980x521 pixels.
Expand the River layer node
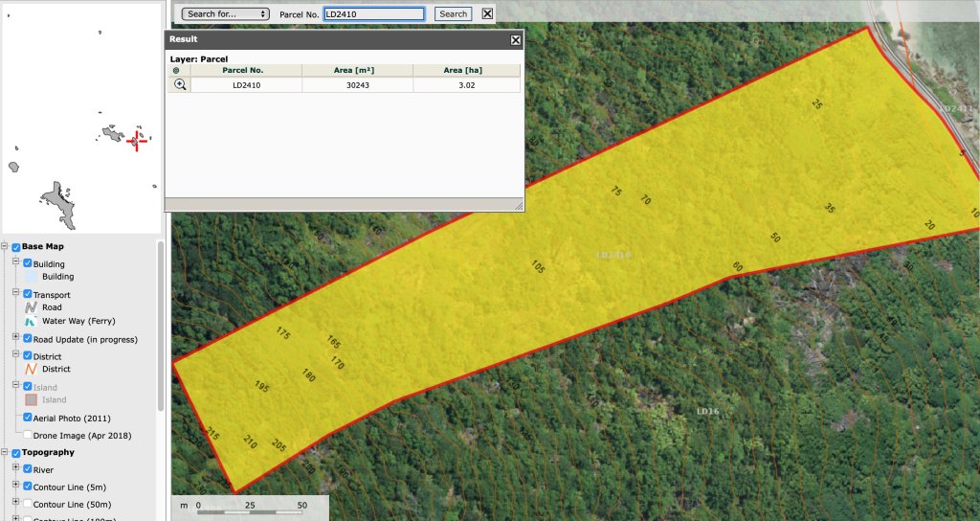pos(16,467)
